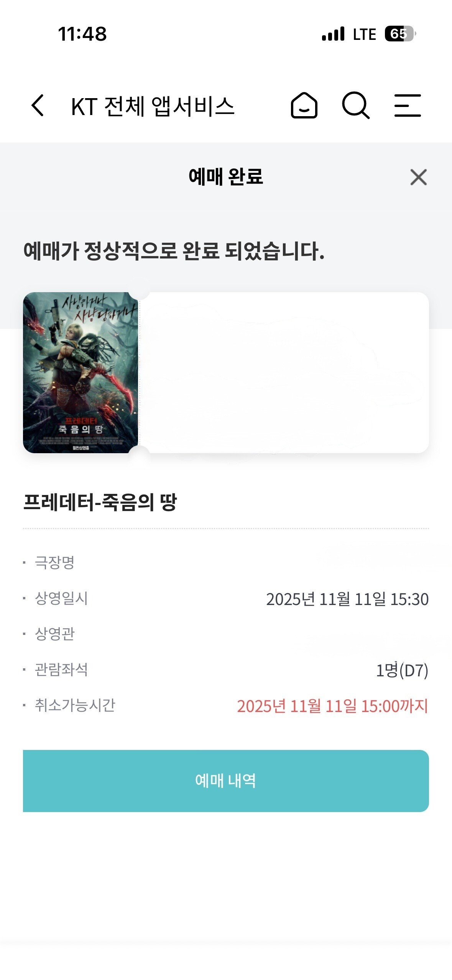Tap the clock showing 11:48
This screenshot has height=980, width=452.
(x=82, y=34)
